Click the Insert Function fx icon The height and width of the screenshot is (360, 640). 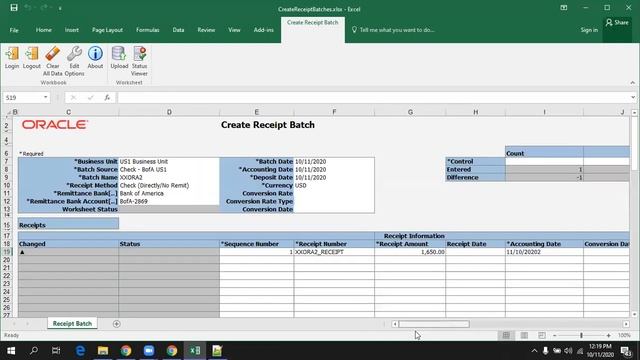pyautogui.click(x=107, y=98)
